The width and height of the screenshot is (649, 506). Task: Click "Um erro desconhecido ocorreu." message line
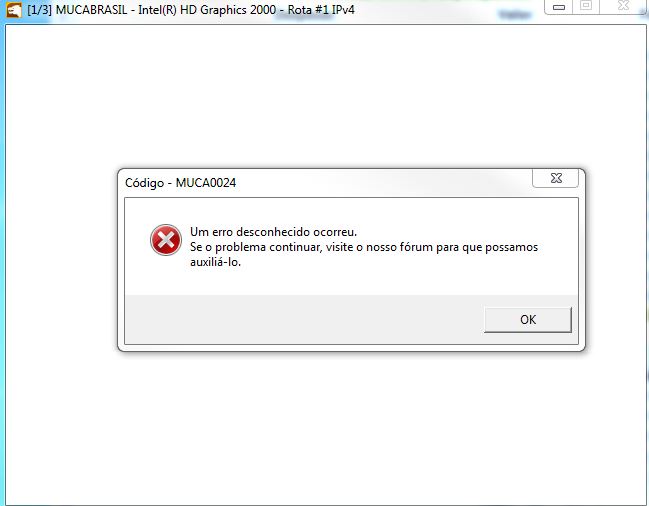[x=273, y=232]
